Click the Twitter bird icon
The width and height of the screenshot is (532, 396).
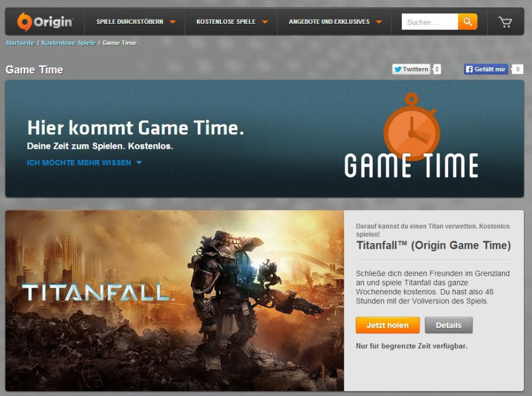click(x=398, y=69)
